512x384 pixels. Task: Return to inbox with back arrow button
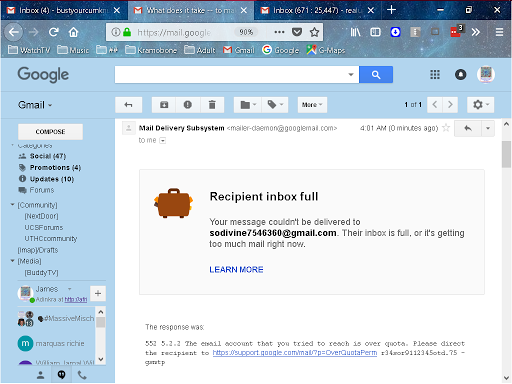click(x=129, y=105)
